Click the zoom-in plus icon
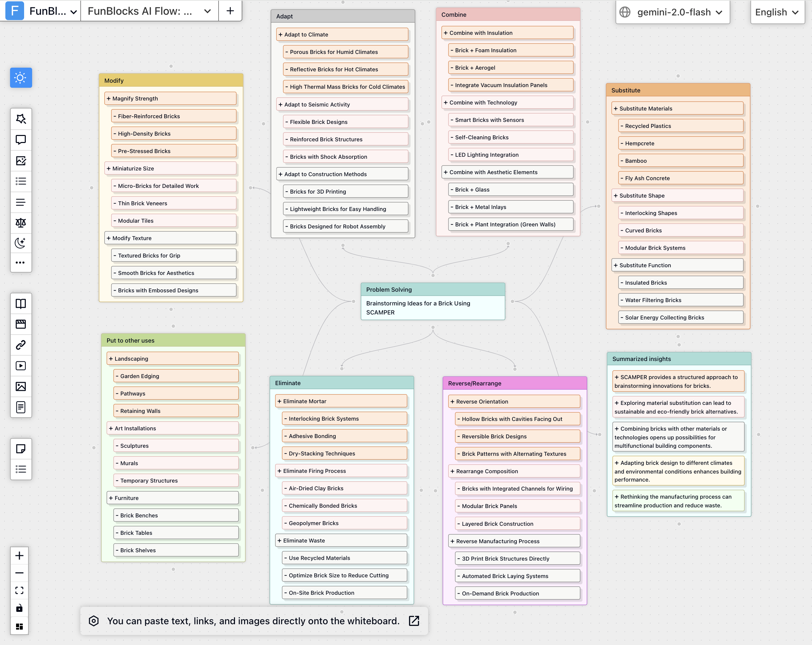 (19, 555)
